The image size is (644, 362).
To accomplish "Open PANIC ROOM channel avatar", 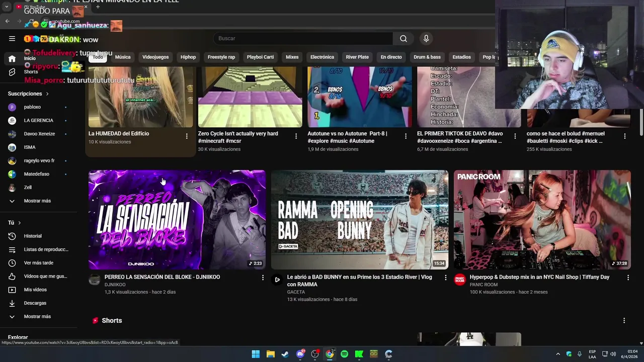I will point(460,280).
